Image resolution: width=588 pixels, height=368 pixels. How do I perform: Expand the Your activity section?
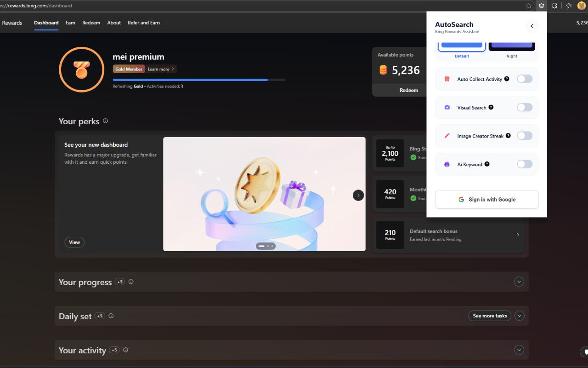(x=519, y=350)
